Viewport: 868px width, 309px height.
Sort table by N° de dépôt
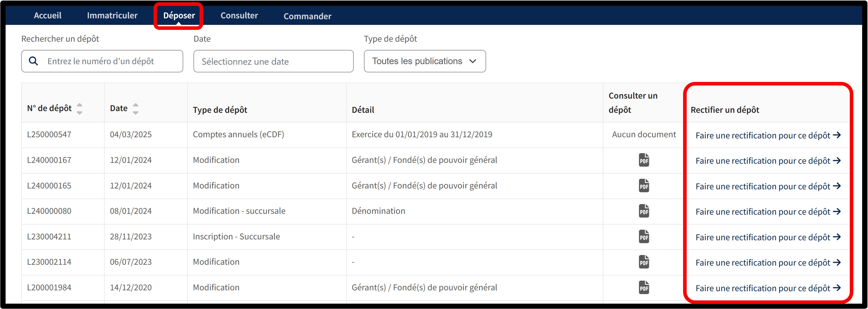pos(79,108)
